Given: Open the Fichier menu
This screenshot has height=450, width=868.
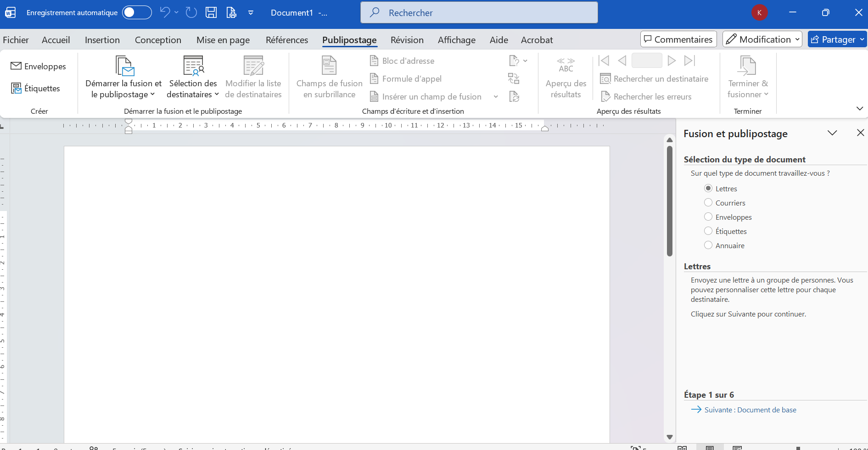Looking at the screenshot, I should 16,40.
